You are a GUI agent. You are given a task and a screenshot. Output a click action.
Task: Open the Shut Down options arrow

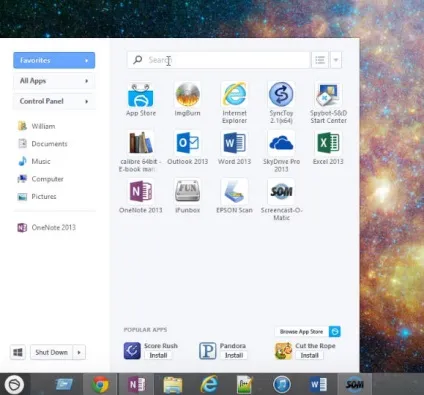79,352
